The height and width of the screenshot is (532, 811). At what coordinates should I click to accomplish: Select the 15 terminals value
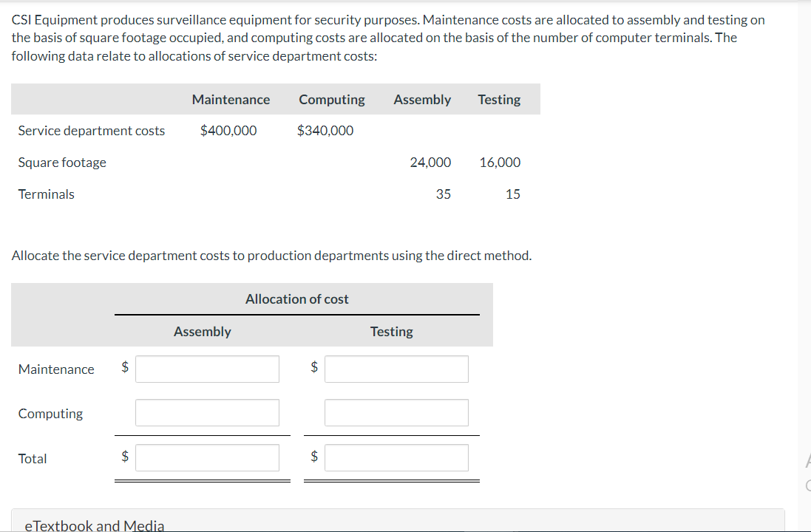pos(512,194)
